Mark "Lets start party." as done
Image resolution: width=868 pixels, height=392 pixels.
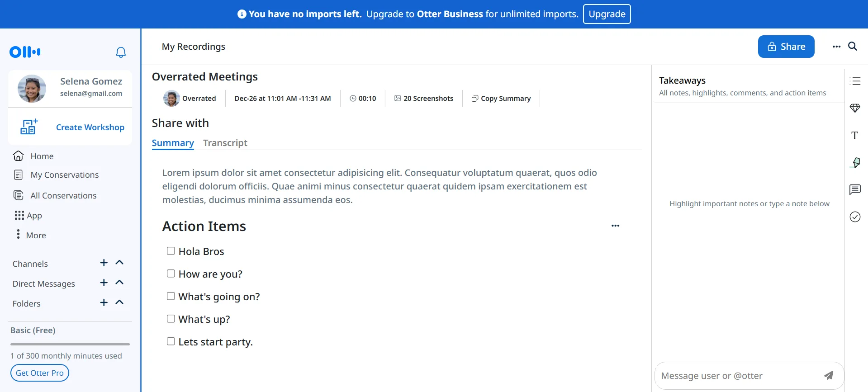pyautogui.click(x=171, y=341)
